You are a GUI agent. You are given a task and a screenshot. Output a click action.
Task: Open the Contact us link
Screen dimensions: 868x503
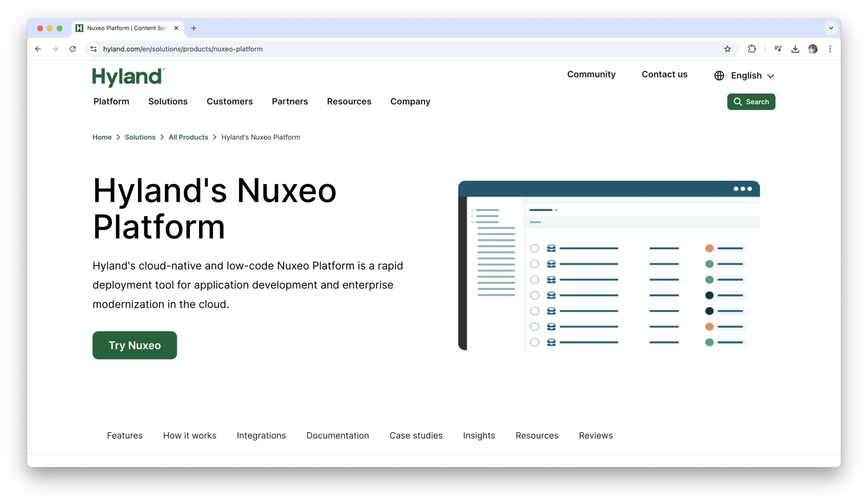(664, 75)
